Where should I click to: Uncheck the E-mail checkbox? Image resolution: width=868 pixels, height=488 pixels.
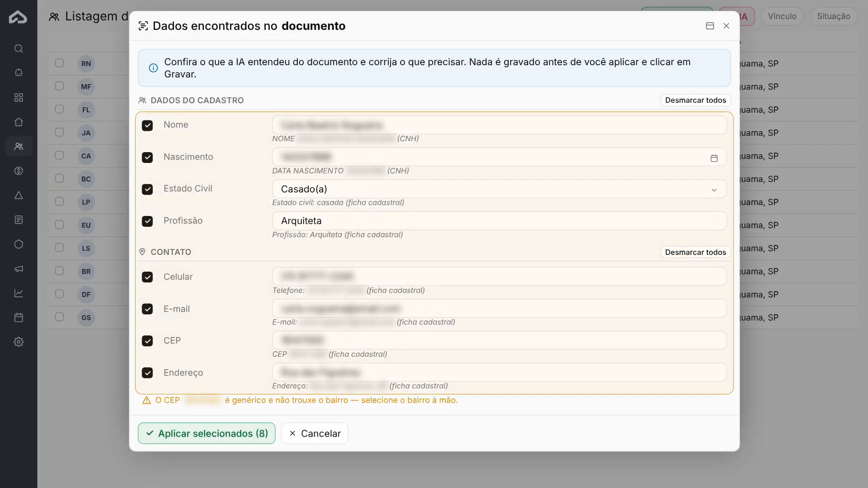pyautogui.click(x=147, y=309)
